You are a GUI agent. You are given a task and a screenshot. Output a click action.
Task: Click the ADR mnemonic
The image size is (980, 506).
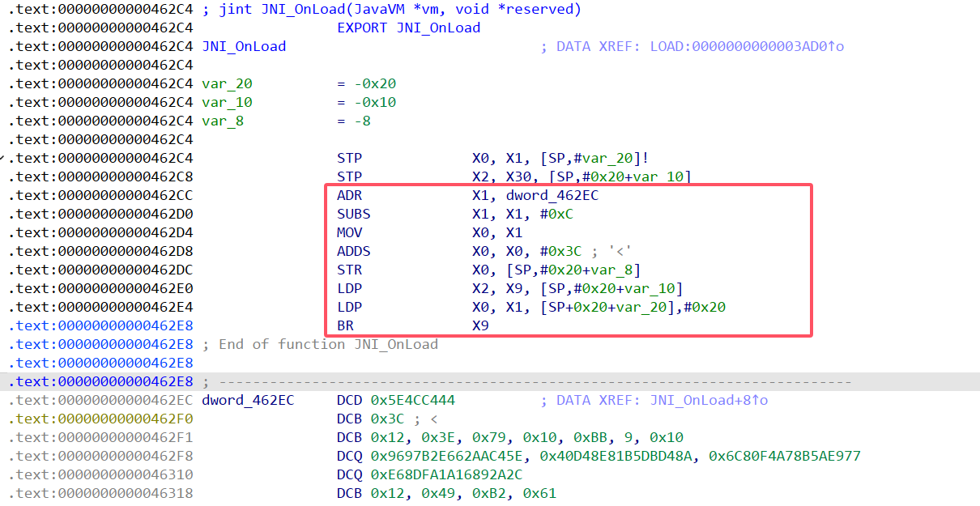click(x=350, y=195)
